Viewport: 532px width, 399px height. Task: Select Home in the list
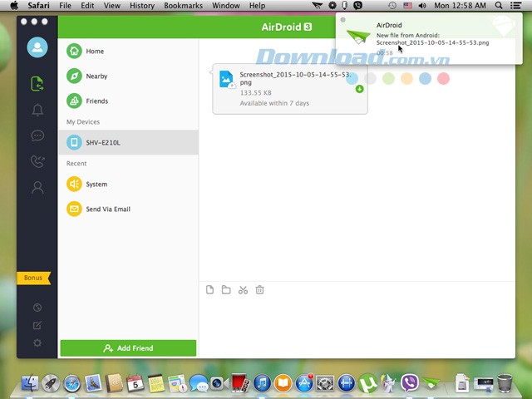coord(128,52)
